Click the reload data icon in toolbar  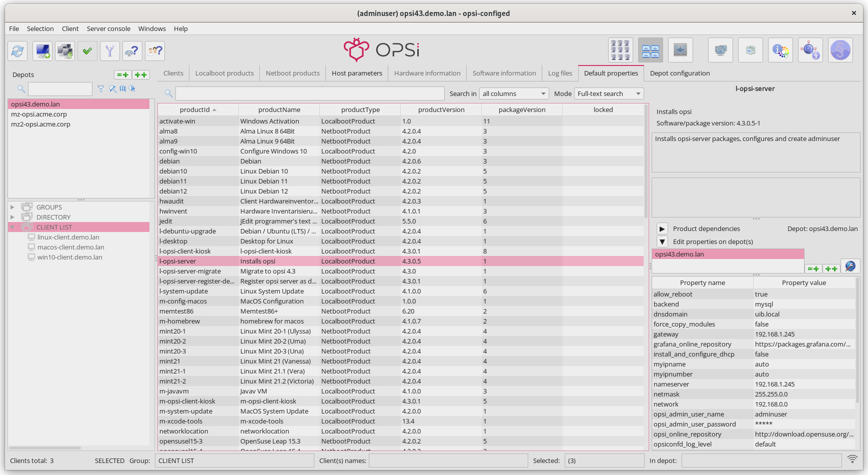[17, 50]
